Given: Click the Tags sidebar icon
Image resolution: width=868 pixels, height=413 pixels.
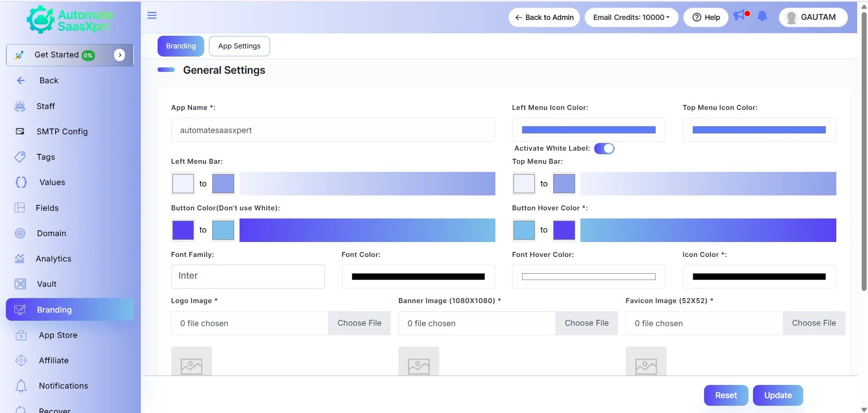Looking at the screenshot, I should click(20, 157).
